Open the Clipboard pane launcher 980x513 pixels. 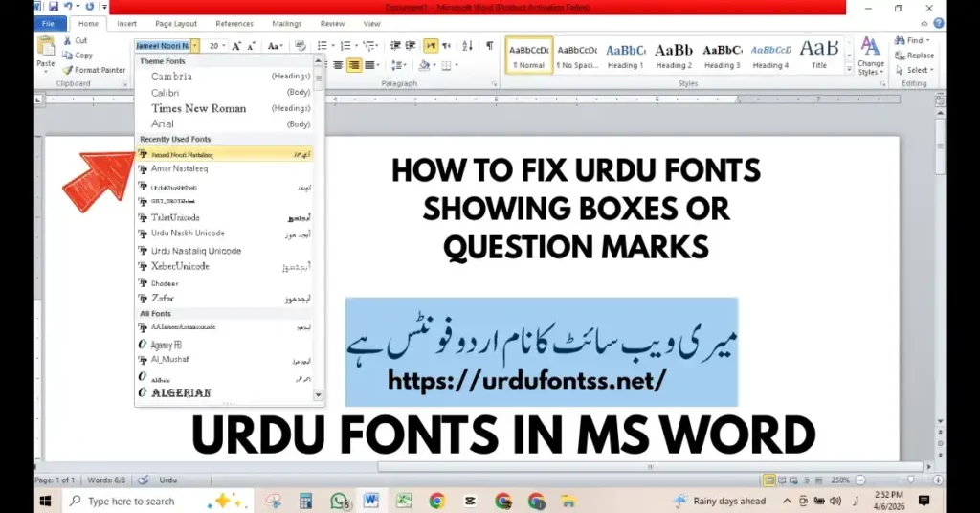pos(124,83)
